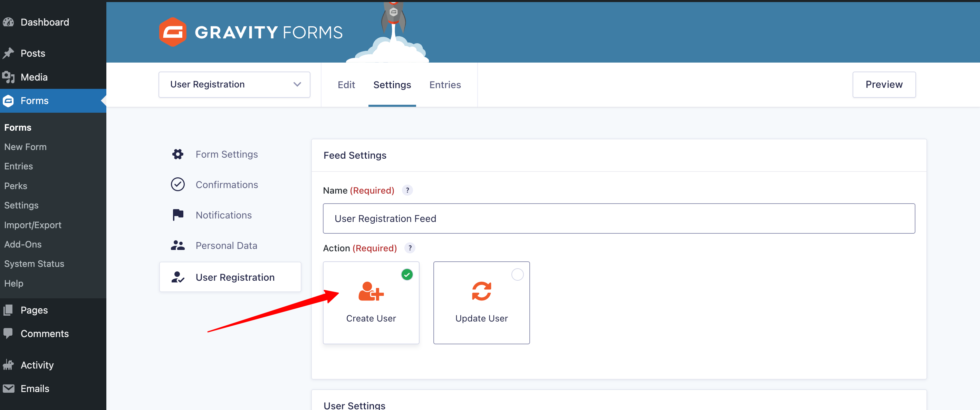Click the Forms Gravity icon in sidebar
The height and width of the screenshot is (410, 980).
point(8,101)
